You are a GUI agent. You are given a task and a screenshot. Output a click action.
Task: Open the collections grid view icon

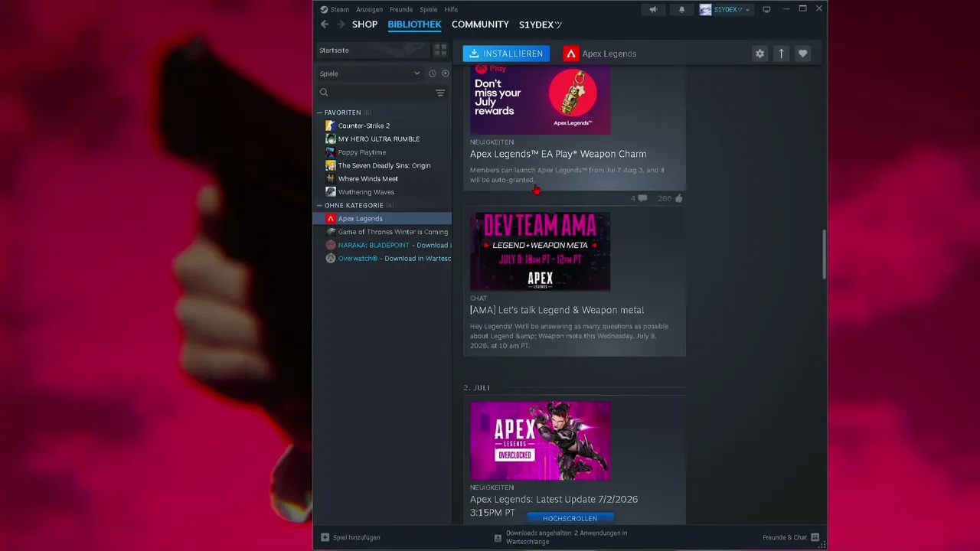click(440, 50)
